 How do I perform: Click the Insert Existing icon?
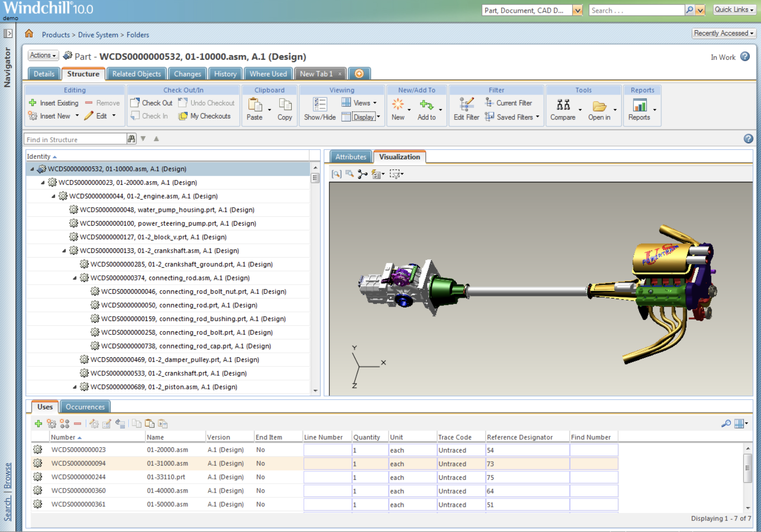point(33,103)
